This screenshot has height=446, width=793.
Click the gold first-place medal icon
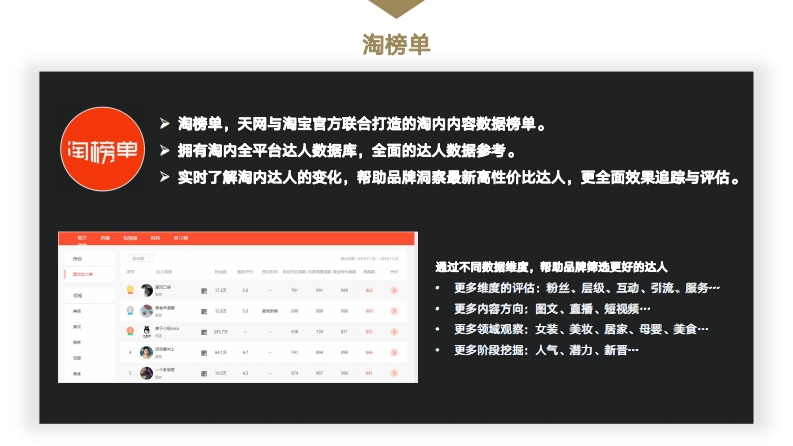tap(130, 290)
